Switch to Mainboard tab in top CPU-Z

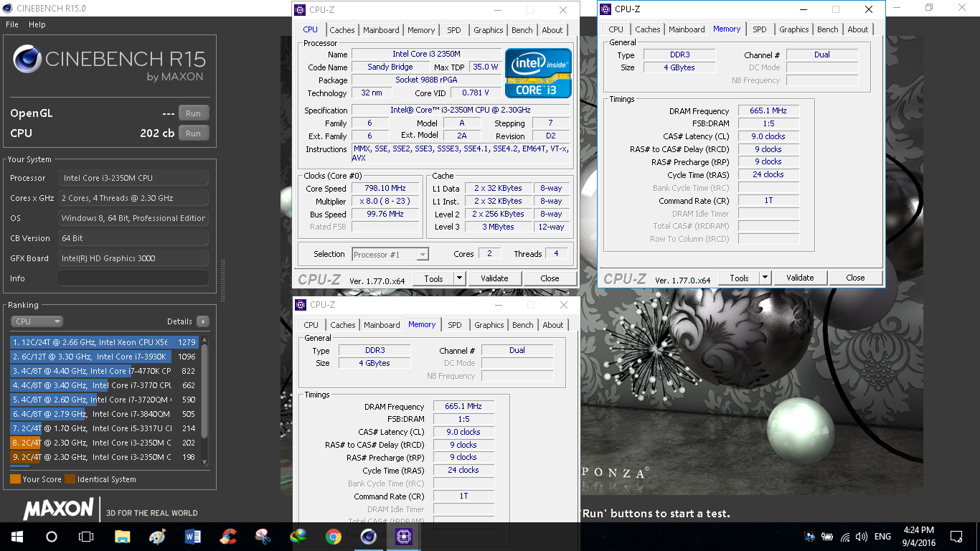click(x=381, y=30)
